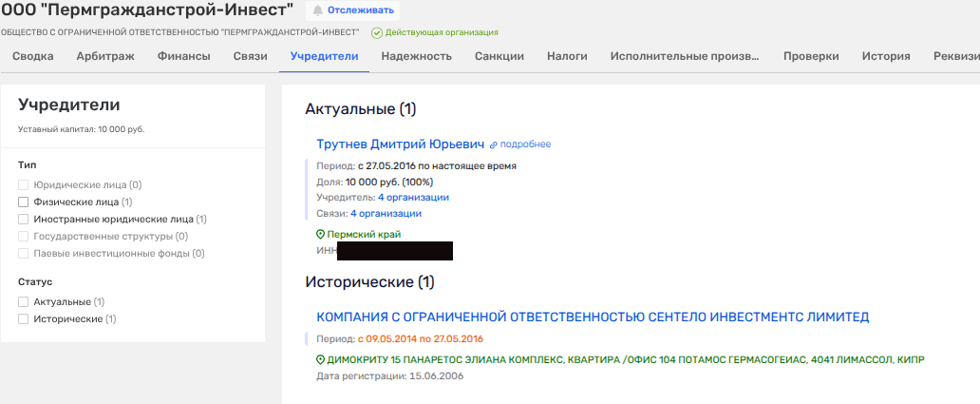The width and height of the screenshot is (980, 404).
Task: Click the location pin by Cyprus address
Action: pyautogui.click(x=320, y=360)
